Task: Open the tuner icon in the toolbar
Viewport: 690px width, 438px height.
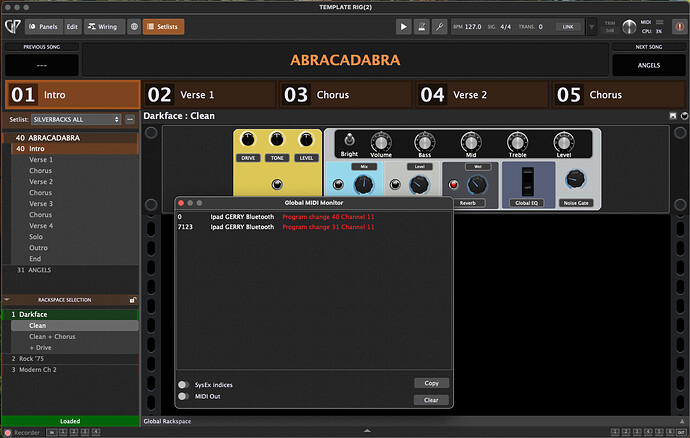Action: pos(441,26)
